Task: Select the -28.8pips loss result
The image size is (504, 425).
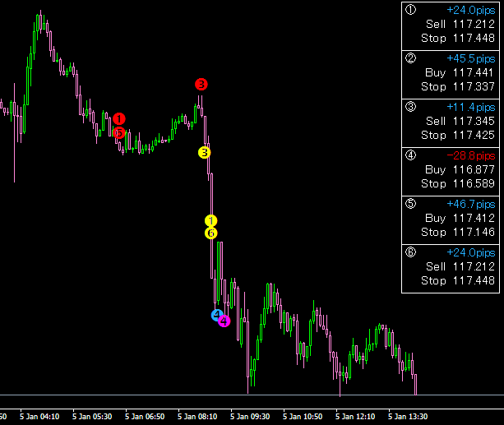Action: (471, 155)
